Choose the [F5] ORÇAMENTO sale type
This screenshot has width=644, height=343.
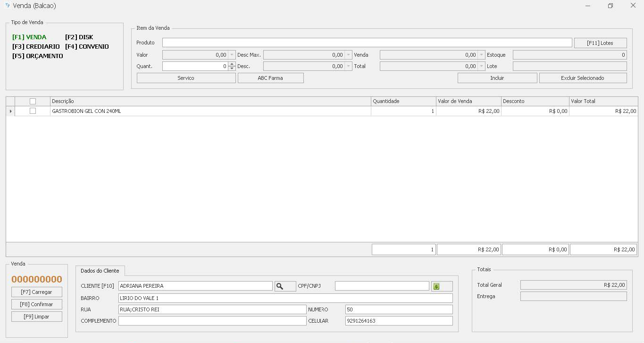pos(37,56)
